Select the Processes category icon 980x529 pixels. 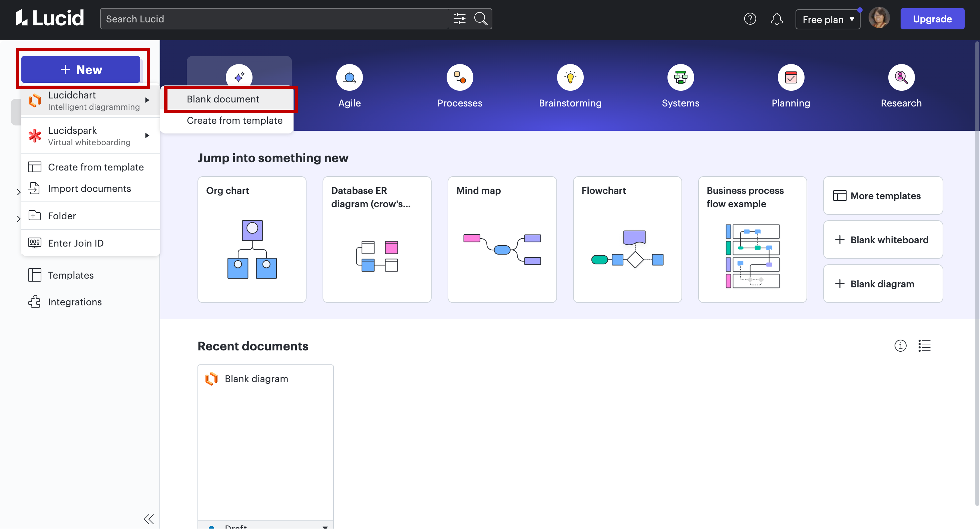(459, 77)
